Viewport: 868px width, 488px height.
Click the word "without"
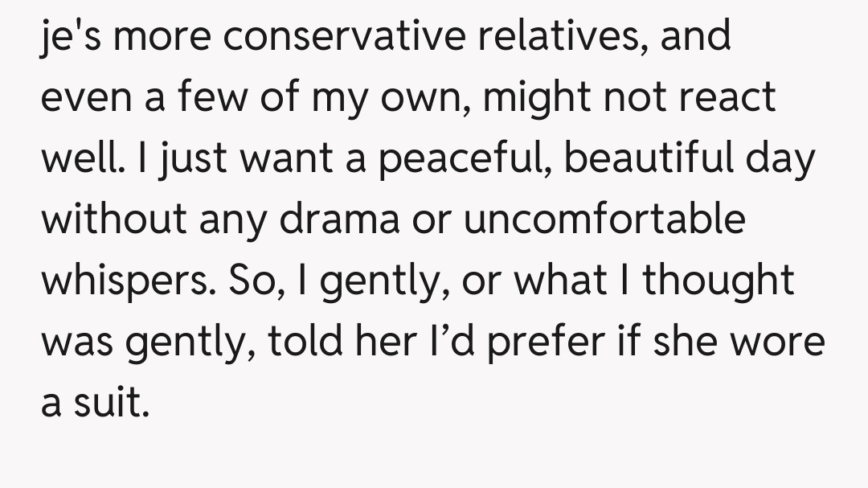click(113, 219)
